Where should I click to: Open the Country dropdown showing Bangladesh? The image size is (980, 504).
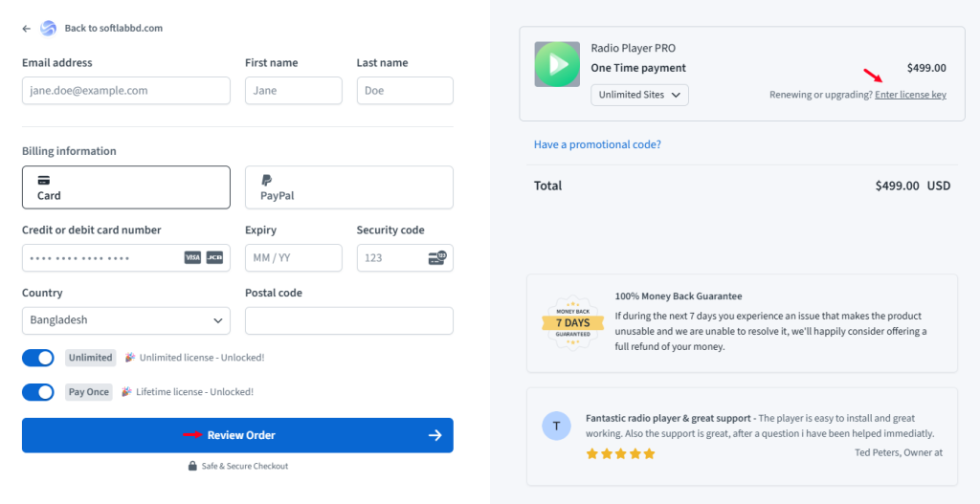[x=126, y=320]
